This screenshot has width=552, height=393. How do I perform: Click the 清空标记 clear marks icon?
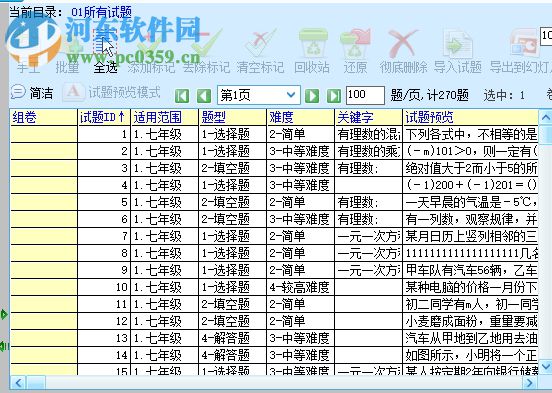pos(261,44)
